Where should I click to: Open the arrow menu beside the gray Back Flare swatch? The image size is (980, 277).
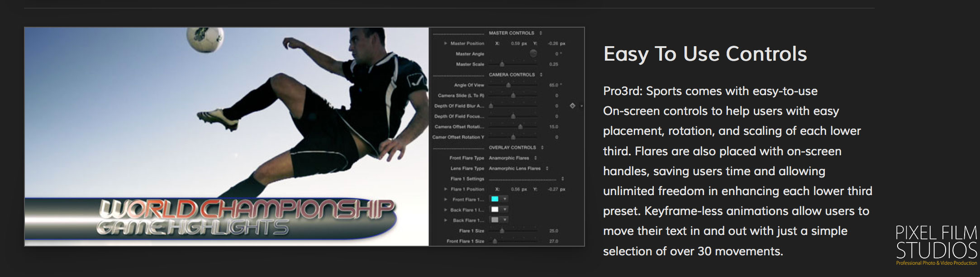pos(505,220)
